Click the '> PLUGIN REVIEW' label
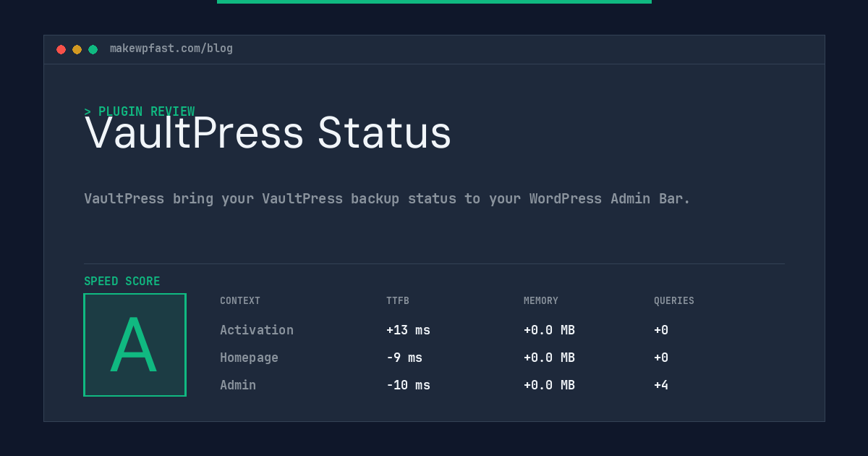The width and height of the screenshot is (868, 456). pyautogui.click(x=140, y=111)
